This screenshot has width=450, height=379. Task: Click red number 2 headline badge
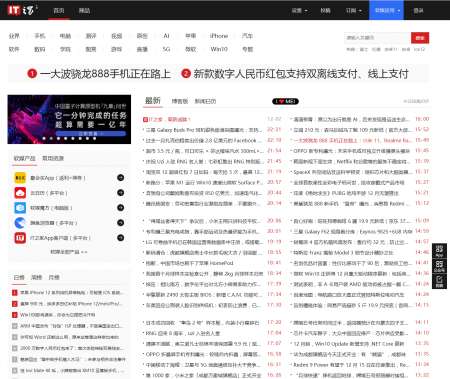pyautogui.click(x=186, y=73)
